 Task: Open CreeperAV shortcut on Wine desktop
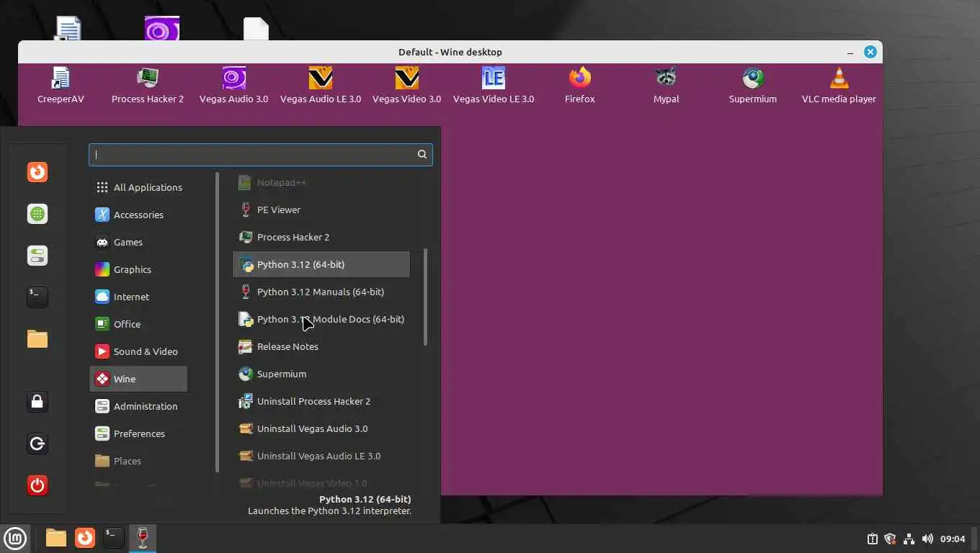(61, 85)
